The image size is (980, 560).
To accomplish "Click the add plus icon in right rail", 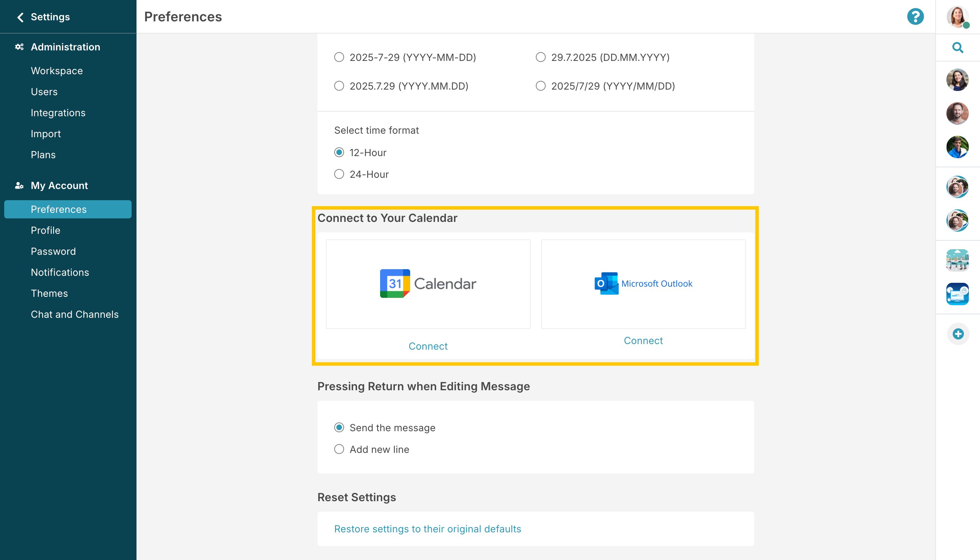I will (958, 334).
